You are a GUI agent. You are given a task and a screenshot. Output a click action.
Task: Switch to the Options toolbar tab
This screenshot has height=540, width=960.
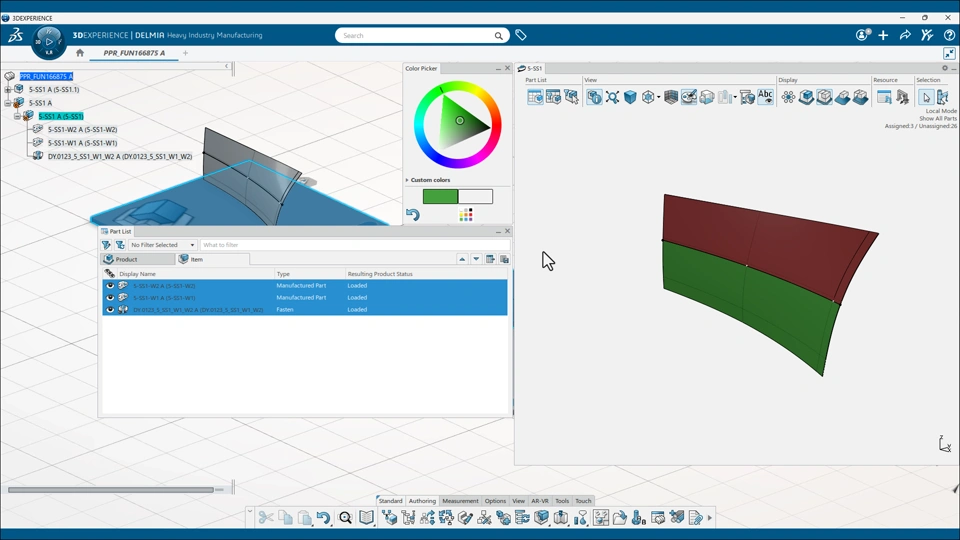[x=495, y=501]
